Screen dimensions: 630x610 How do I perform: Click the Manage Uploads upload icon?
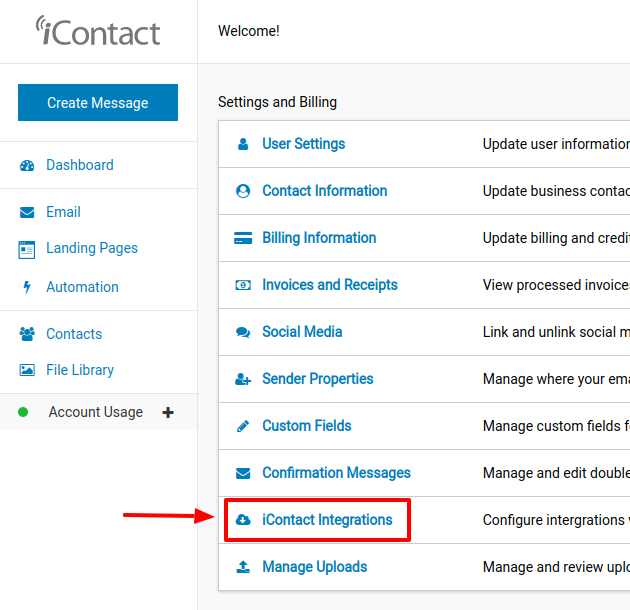click(x=243, y=567)
